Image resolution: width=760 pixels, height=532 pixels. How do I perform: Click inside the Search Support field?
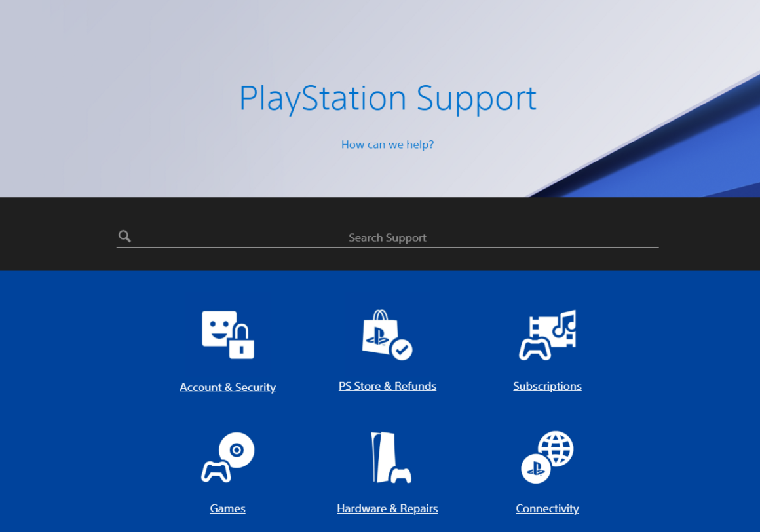pos(387,237)
